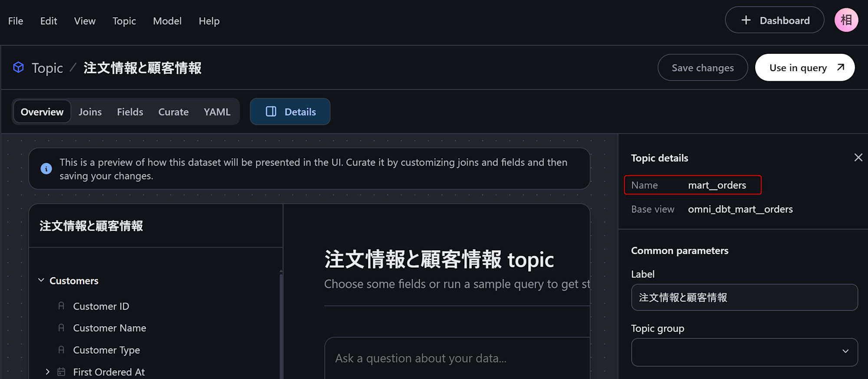Screen dimensions: 868x379
Task: Click the blue Topic cube icon
Action: [18, 67]
